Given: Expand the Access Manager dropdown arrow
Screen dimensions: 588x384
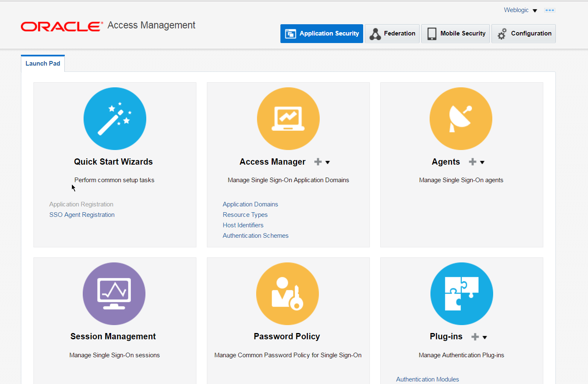Looking at the screenshot, I should (x=328, y=162).
